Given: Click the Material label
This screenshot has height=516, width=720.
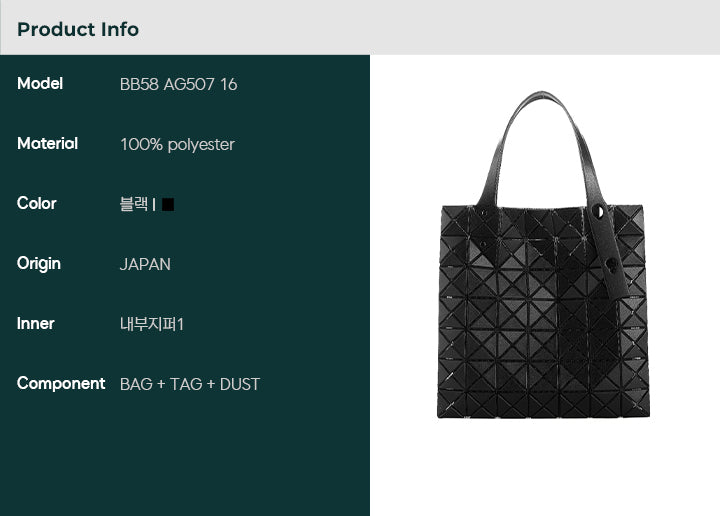Looking at the screenshot, I should 47,143.
